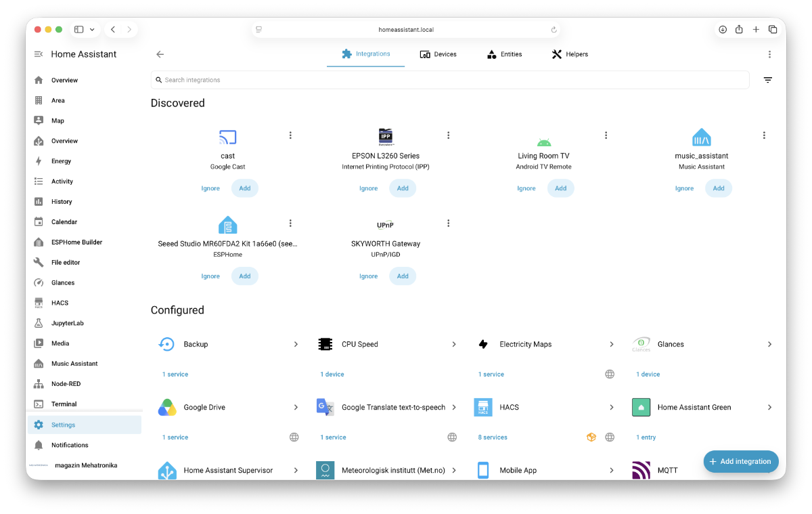Switch to the Integrations tab

click(365, 54)
